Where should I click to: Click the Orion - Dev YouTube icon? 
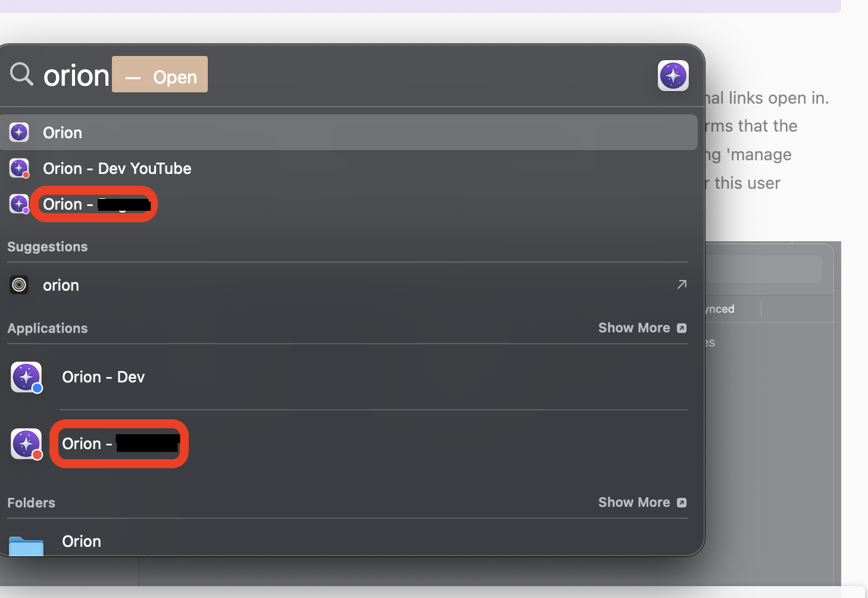[19, 169]
